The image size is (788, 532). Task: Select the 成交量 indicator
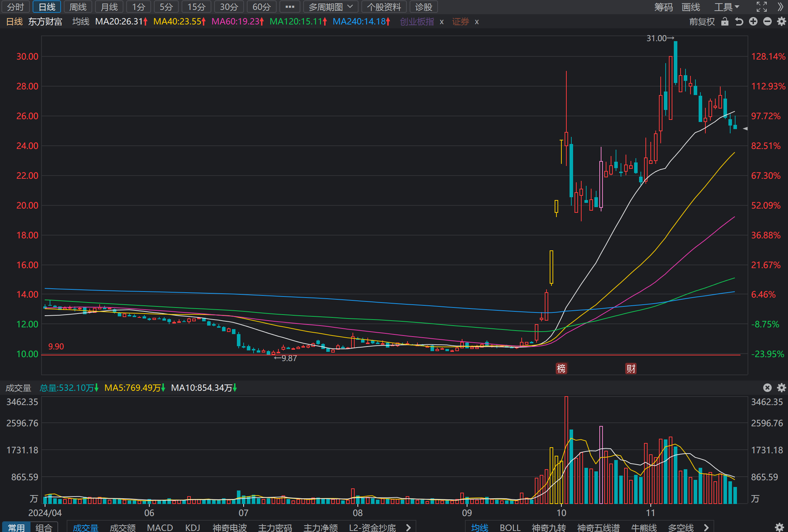[x=85, y=528]
